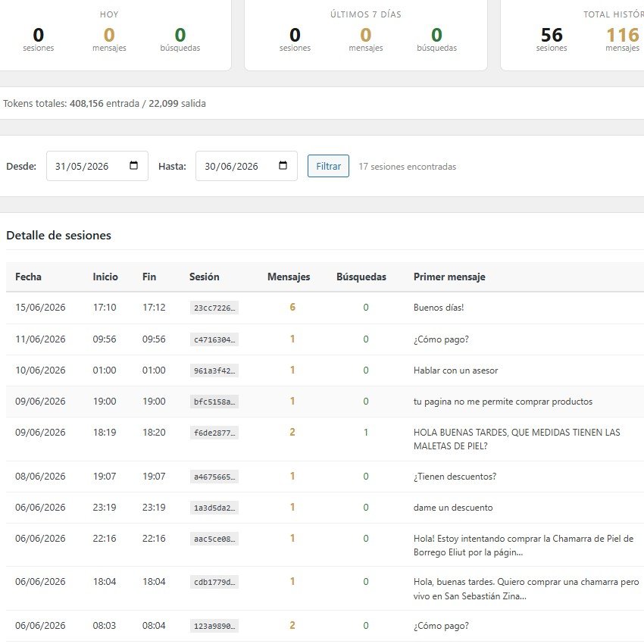644x644 pixels.
Task: Click the message '¿Tienen descuentos?'
Action: (455, 477)
